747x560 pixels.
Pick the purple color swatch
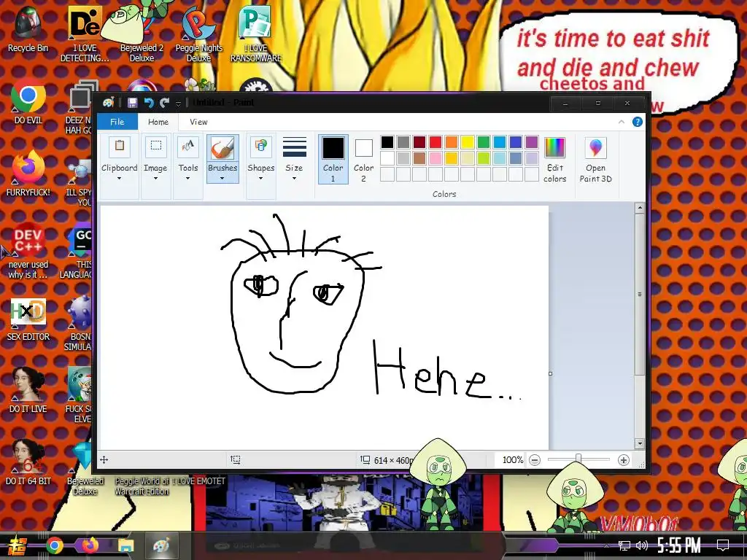coord(532,142)
